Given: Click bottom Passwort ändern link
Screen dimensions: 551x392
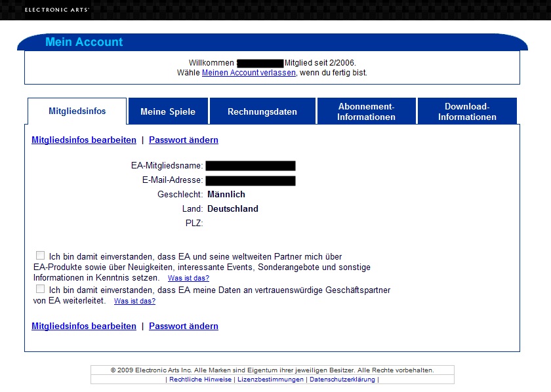Looking at the screenshot, I should point(184,326).
